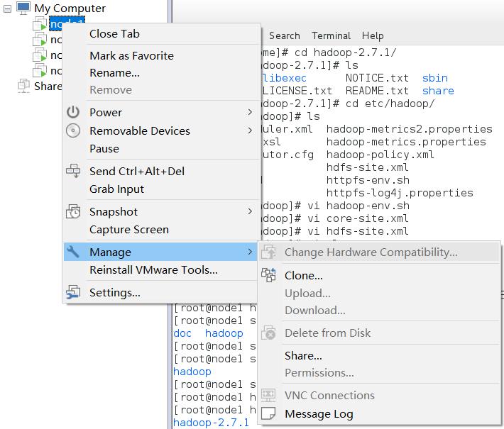Click 'README.txt' text in terminal
Screen dimensions: 504x429
(377, 91)
